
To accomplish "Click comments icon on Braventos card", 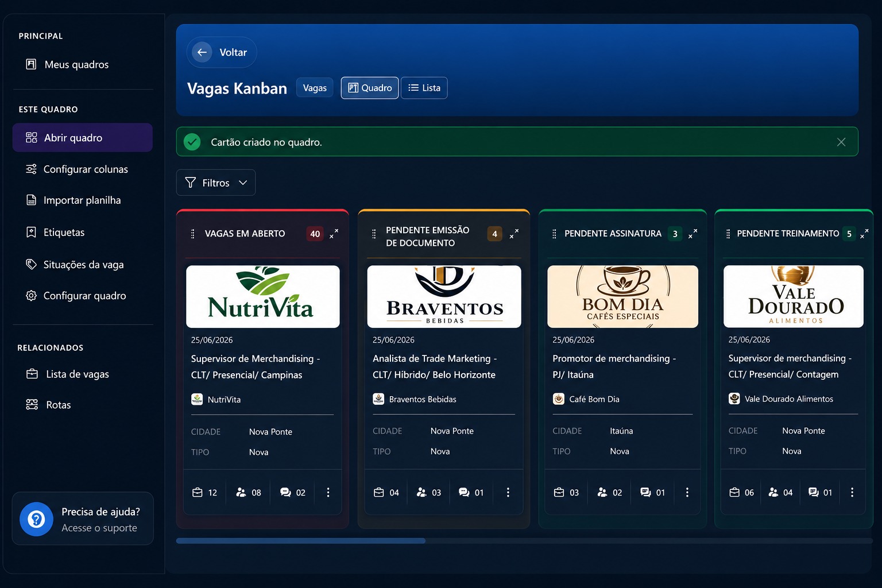I will coord(464,492).
